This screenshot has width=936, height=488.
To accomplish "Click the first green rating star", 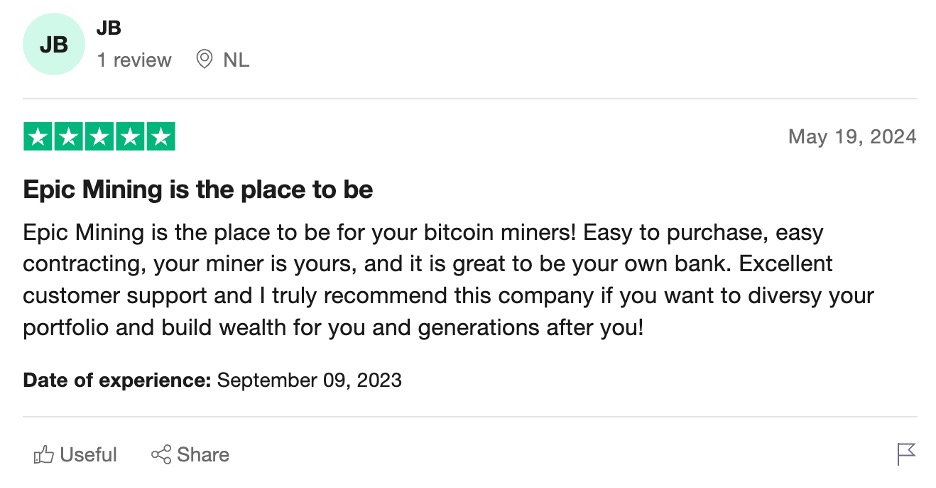I will point(38,137).
